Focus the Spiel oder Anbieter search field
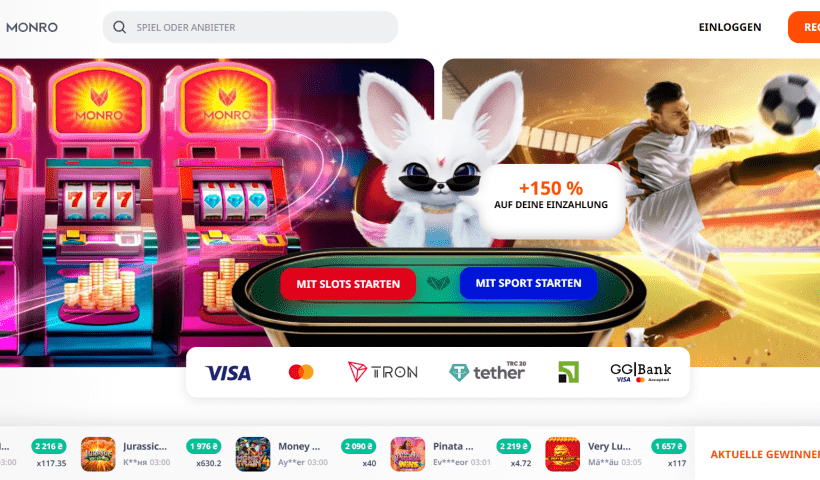The height and width of the screenshot is (480, 820). pos(250,27)
